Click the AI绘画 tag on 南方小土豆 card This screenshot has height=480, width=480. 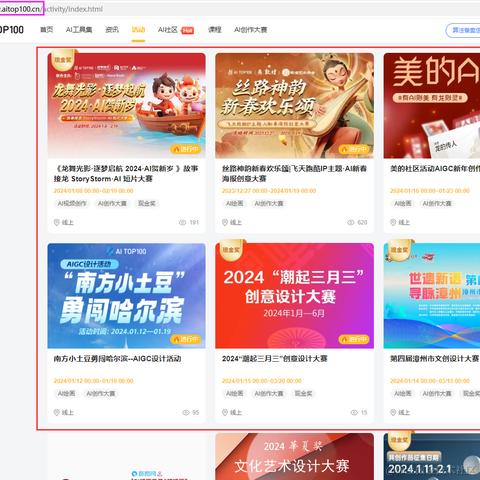[66, 394]
